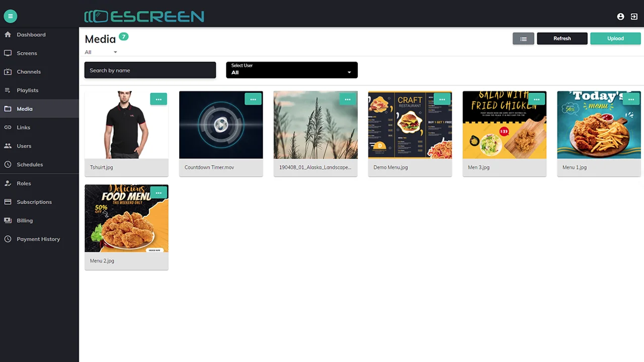Click the '190408_01_Alaska_Landscape...' file name
The image size is (644, 362).
pyautogui.click(x=315, y=167)
